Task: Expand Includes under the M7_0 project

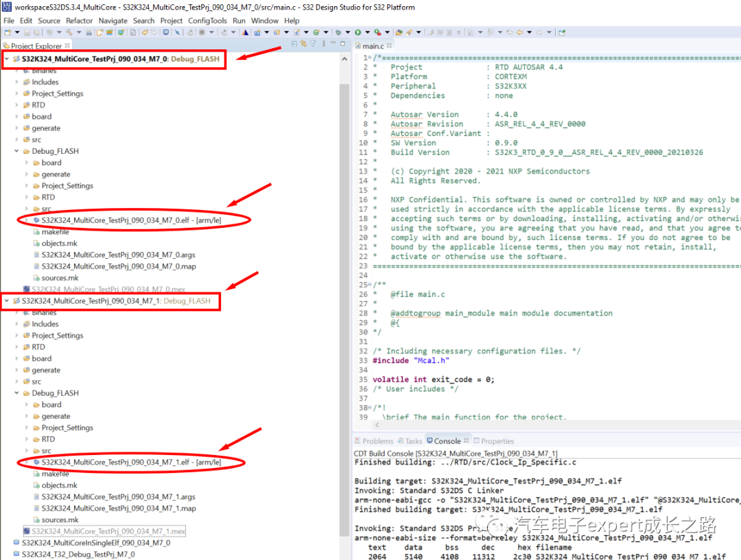Action: coord(16,82)
